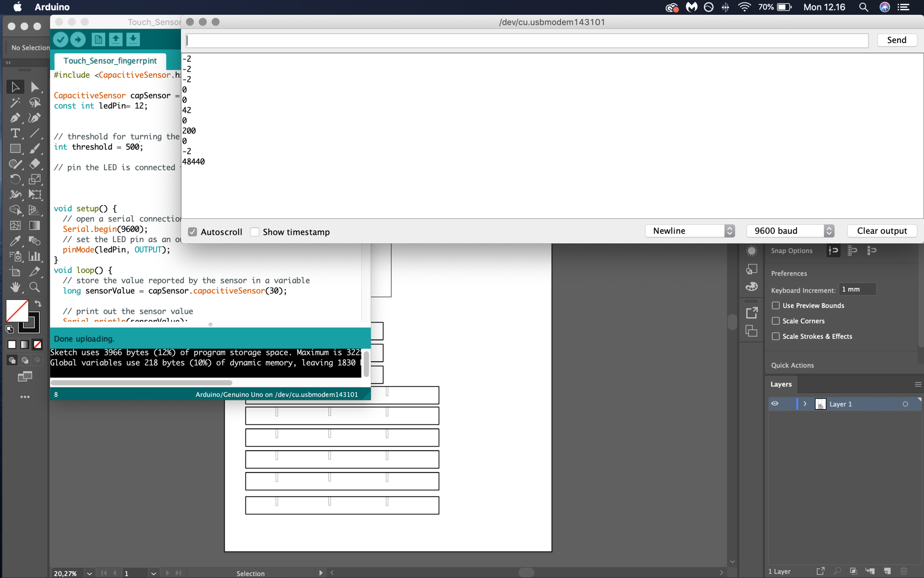Select the Illustrator Type tool
The image size is (924, 578).
(x=15, y=133)
